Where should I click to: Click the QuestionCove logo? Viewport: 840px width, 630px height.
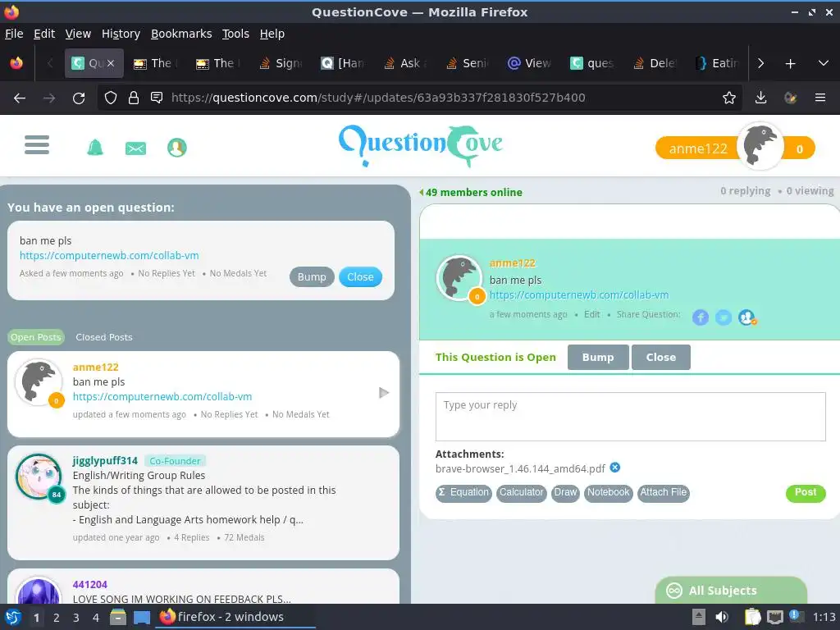pos(421,145)
